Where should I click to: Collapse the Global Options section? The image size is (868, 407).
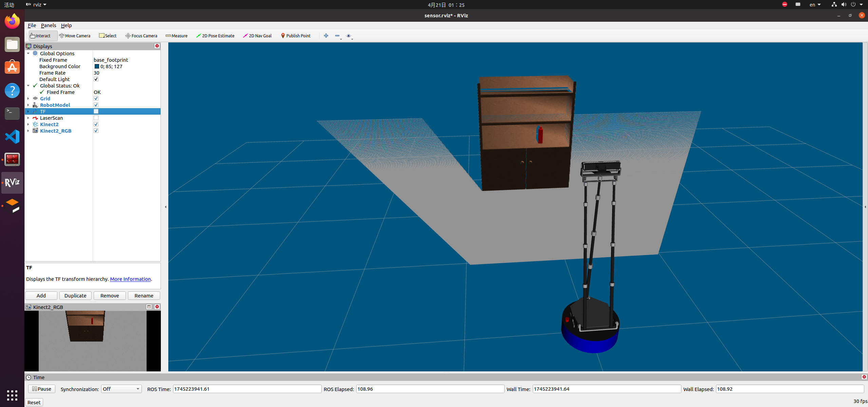pos(28,54)
